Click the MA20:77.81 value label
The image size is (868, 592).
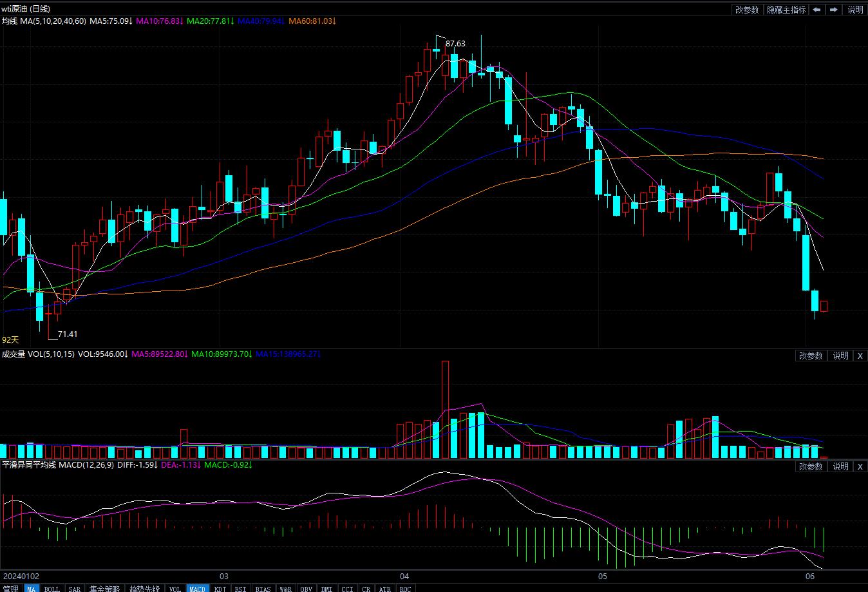click(x=211, y=21)
